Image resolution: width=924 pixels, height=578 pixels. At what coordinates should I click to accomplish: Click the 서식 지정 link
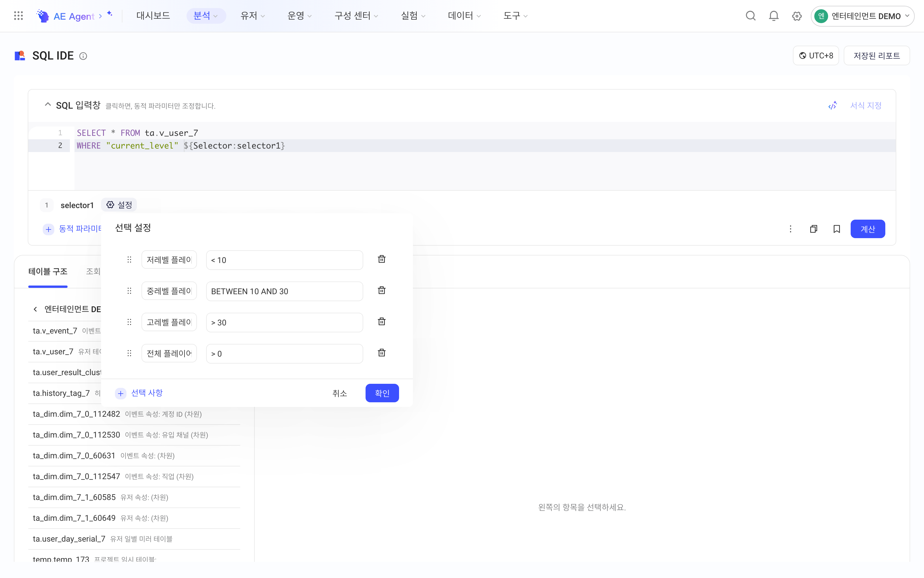866,105
